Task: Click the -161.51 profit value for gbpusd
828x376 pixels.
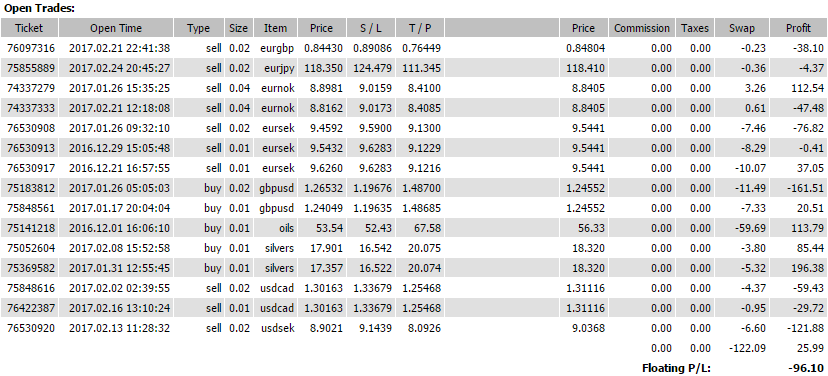Action: pos(804,188)
